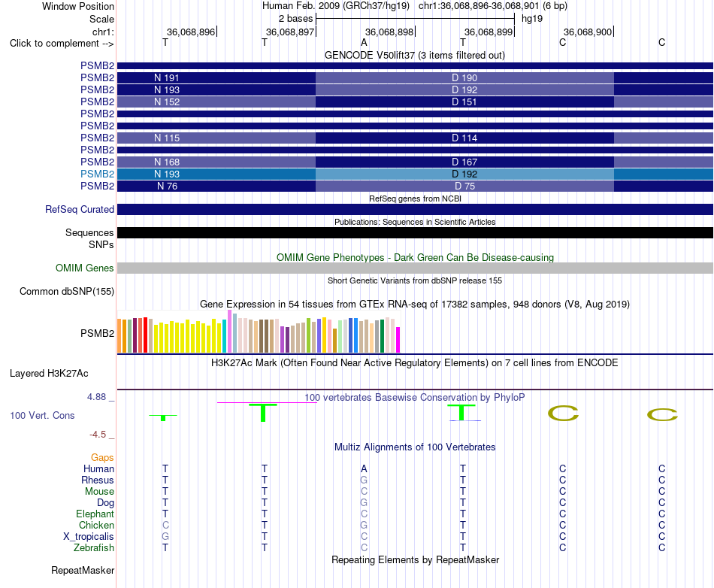The height and width of the screenshot is (588, 714).
Task: Click the magenta last bar in GTEx chart
Action: point(398,340)
